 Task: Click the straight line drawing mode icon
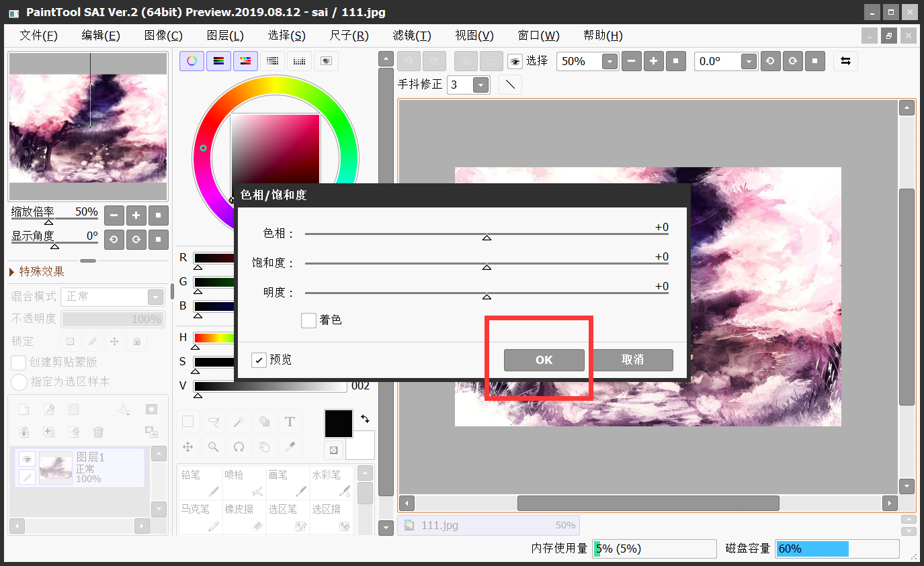tap(510, 85)
